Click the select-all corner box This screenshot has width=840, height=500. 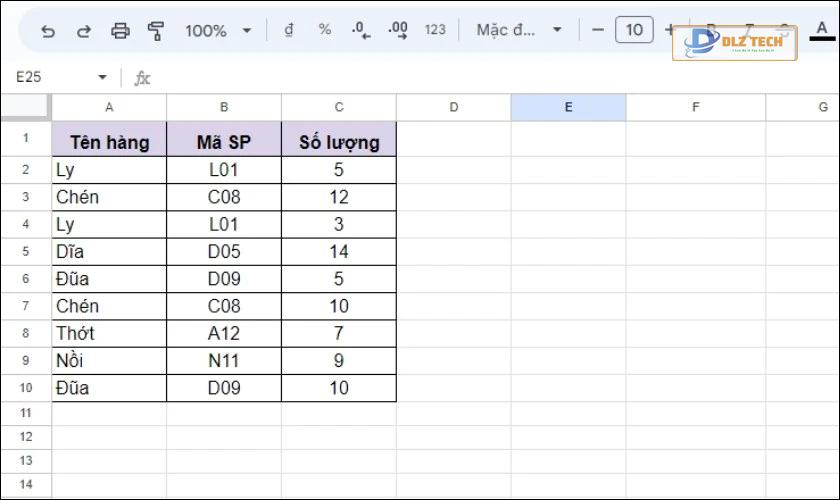tap(26, 107)
